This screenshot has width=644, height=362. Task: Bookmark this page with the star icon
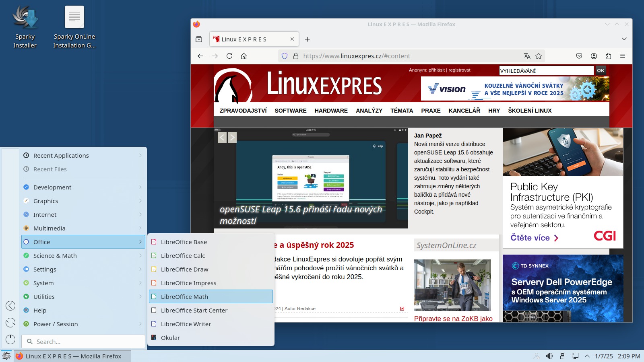tap(539, 56)
